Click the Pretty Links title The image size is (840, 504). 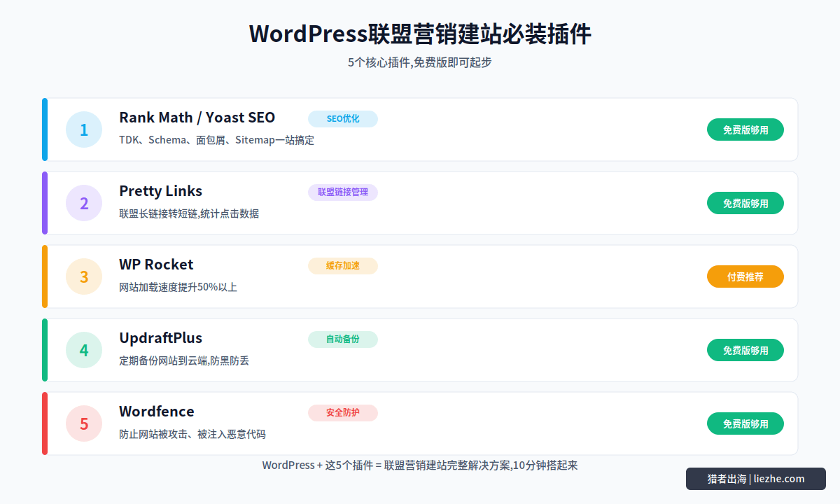[161, 191]
